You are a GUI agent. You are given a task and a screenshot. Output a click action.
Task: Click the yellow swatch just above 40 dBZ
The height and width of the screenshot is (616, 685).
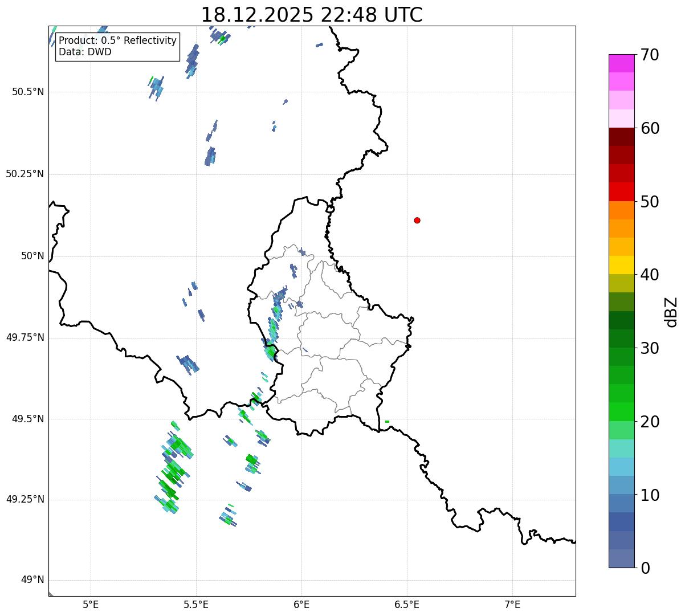pyautogui.click(x=621, y=265)
